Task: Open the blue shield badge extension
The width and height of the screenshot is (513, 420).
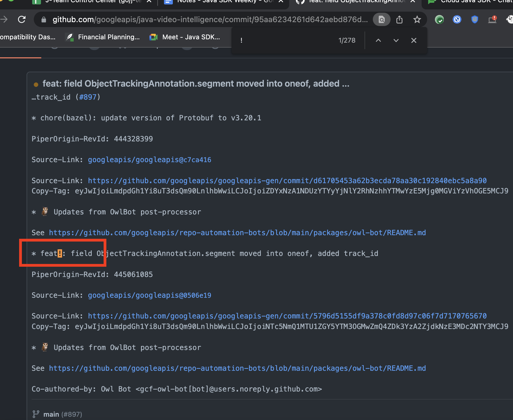Action: [475, 19]
